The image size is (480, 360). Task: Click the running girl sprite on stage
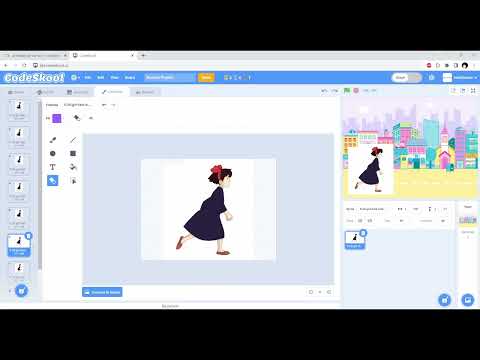click(370, 170)
